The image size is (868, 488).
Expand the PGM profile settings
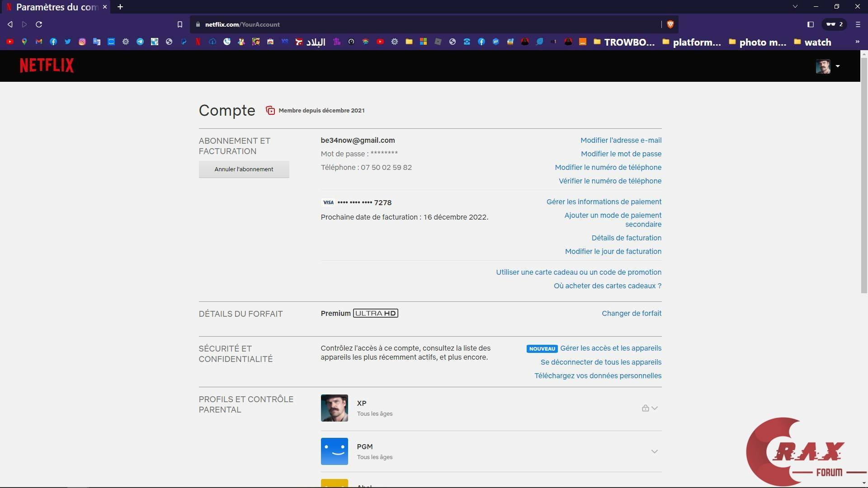(x=654, y=451)
